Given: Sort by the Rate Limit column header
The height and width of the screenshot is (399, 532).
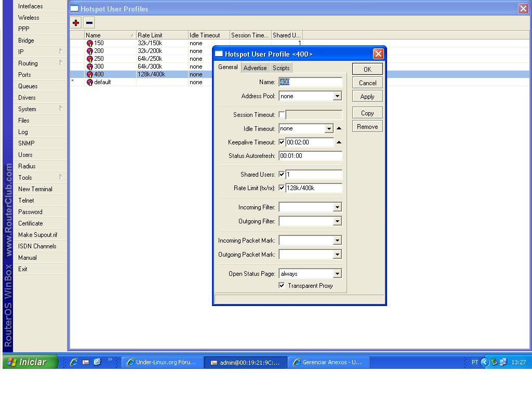Looking at the screenshot, I should pos(162,35).
